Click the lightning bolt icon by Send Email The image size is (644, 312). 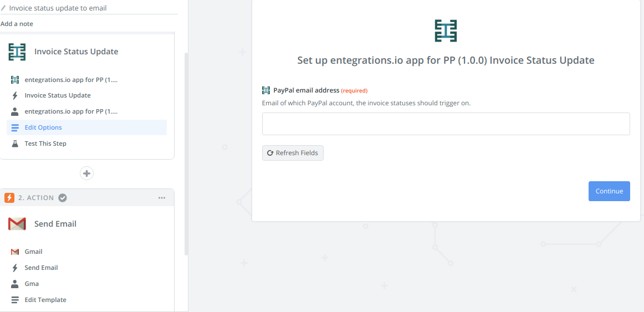point(15,268)
